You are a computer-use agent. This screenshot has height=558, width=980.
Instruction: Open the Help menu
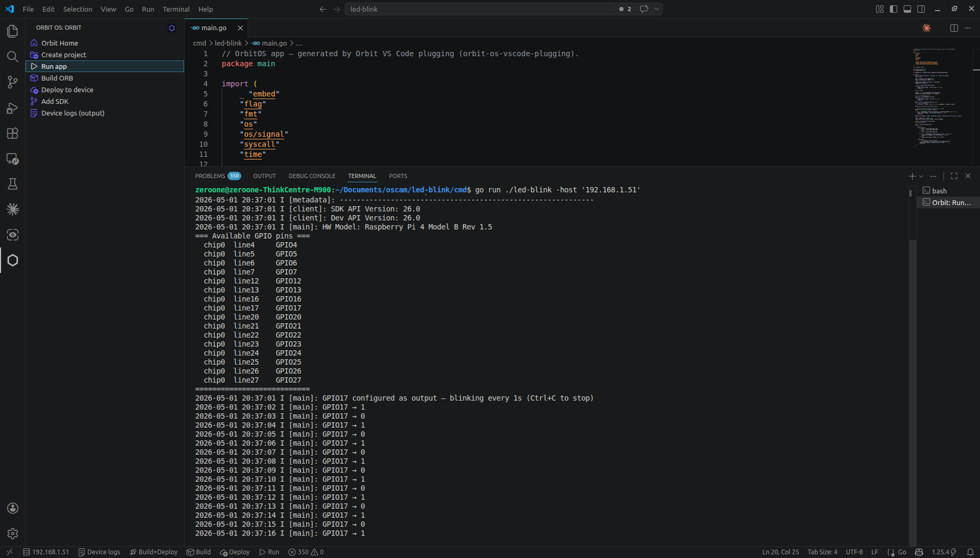pos(205,9)
